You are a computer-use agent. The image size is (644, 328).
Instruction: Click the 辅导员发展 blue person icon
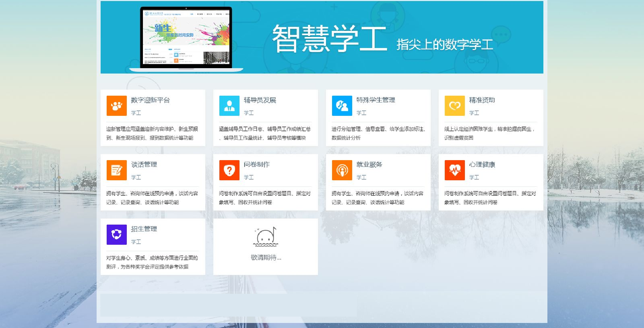[x=229, y=106]
